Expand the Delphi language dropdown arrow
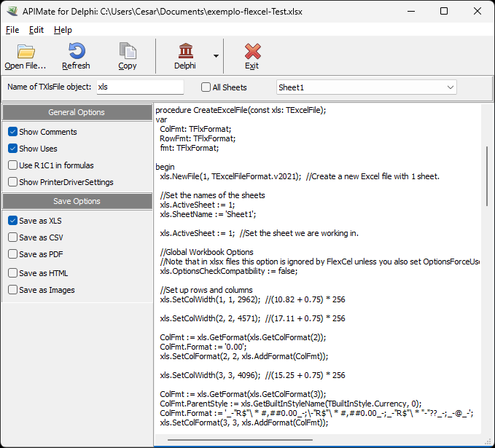495x448 pixels. click(216, 56)
